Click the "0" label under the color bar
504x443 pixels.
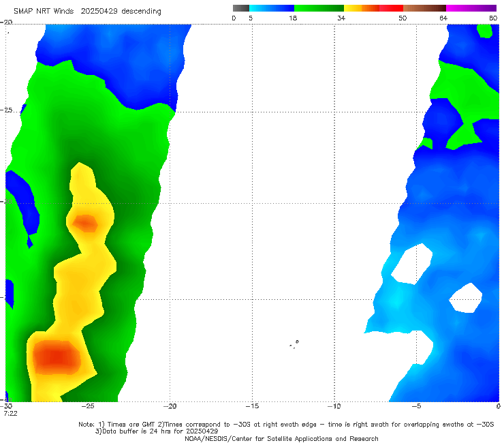point(234,18)
